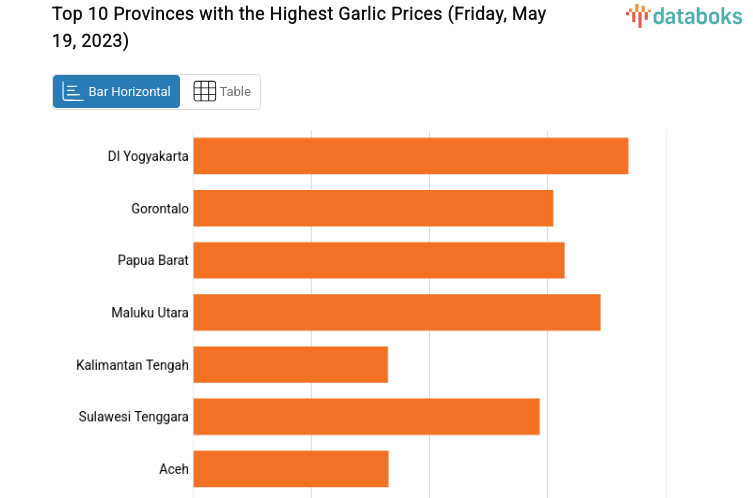Click the bar chart icon in Bar Horizontal

click(73, 92)
